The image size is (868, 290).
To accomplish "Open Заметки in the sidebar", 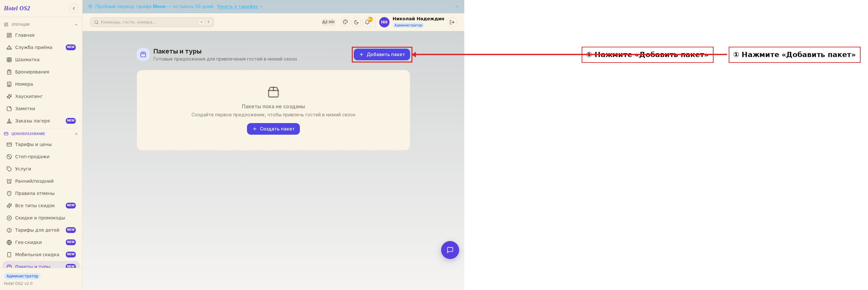I will pos(41,109).
